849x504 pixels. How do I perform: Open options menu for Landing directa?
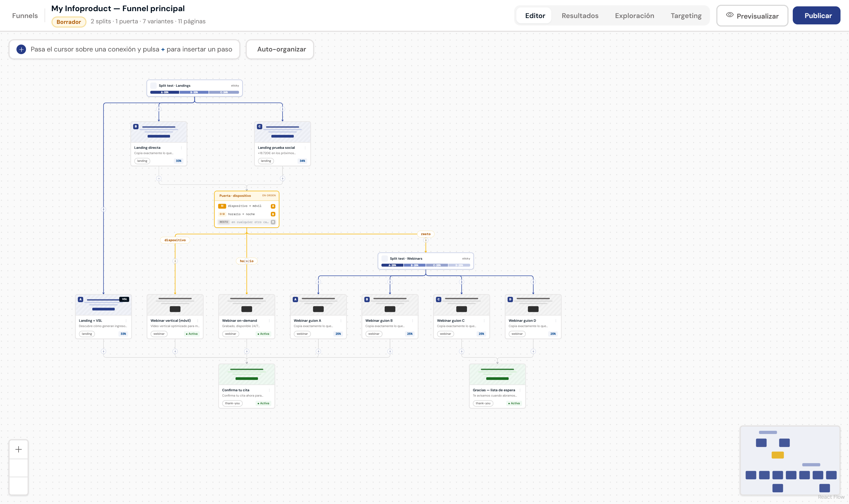(181, 148)
